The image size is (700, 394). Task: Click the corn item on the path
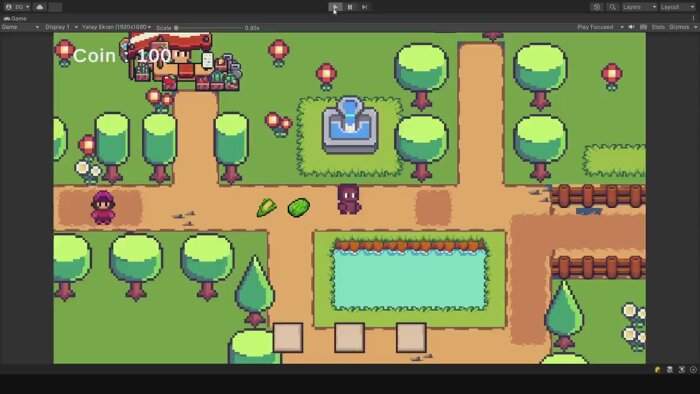(267, 207)
